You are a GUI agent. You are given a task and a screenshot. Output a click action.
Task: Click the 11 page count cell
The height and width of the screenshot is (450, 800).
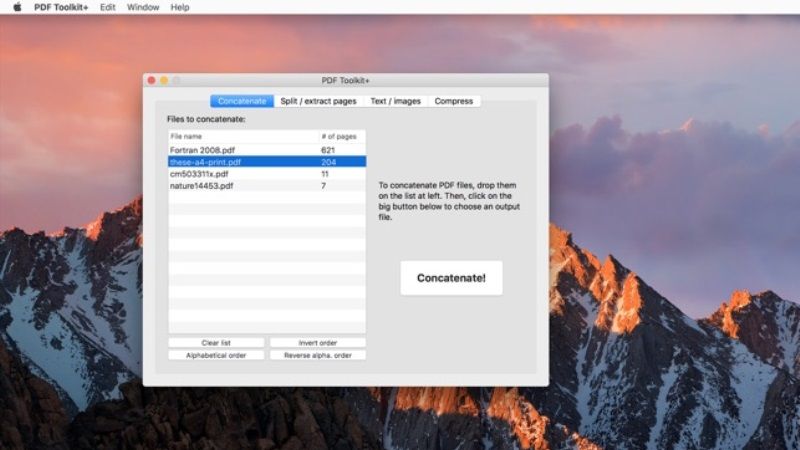click(x=325, y=174)
